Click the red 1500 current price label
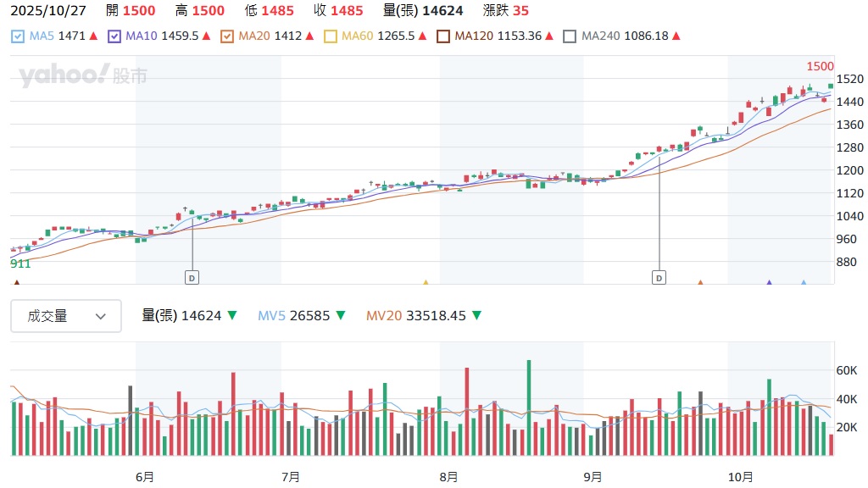Screen dimensions: 868x488 click(820, 66)
